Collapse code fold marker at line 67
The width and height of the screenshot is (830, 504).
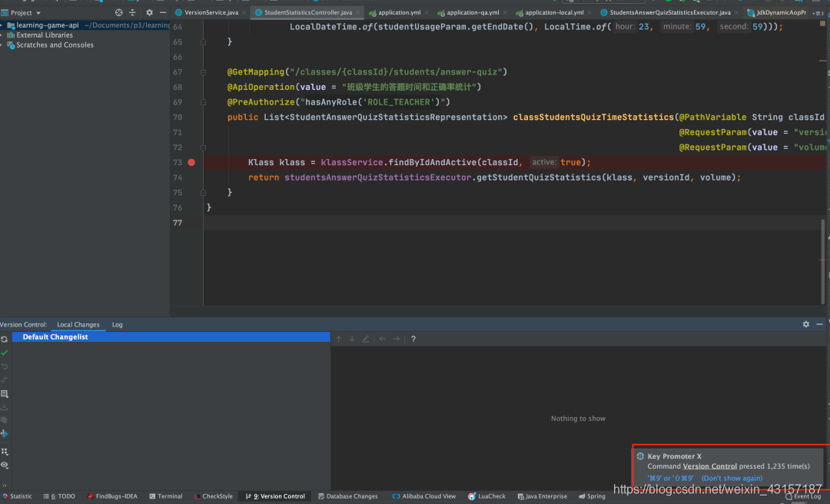coord(203,72)
